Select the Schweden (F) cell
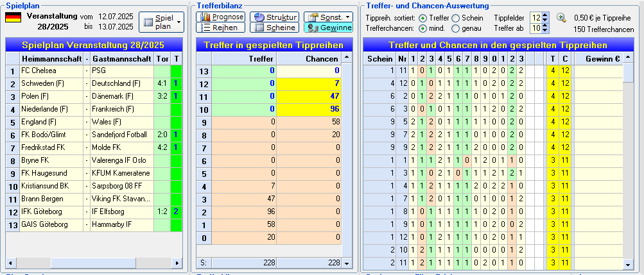 tap(51, 83)
